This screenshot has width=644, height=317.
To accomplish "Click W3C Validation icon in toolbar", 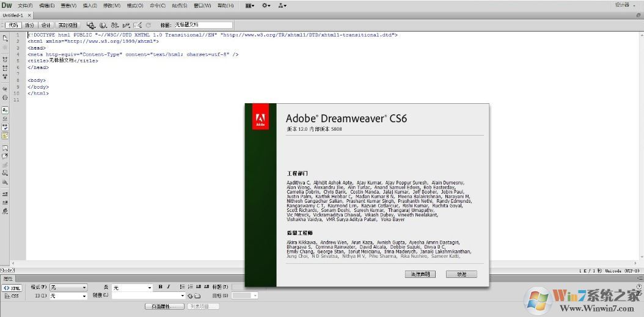I will tap(126, 25).
